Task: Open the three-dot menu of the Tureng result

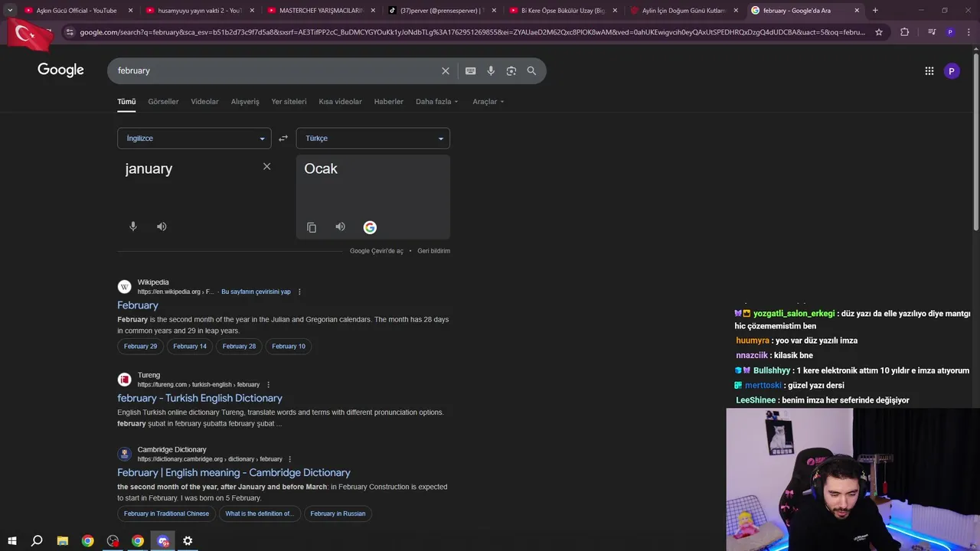Action: tap(268, 385)
